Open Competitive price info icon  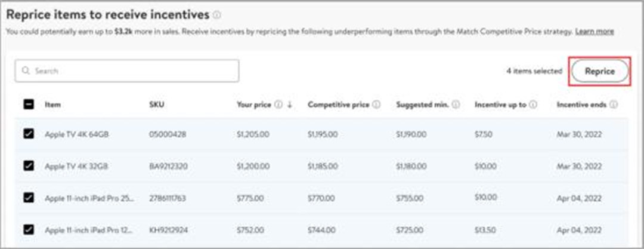[x=376, y=105]
